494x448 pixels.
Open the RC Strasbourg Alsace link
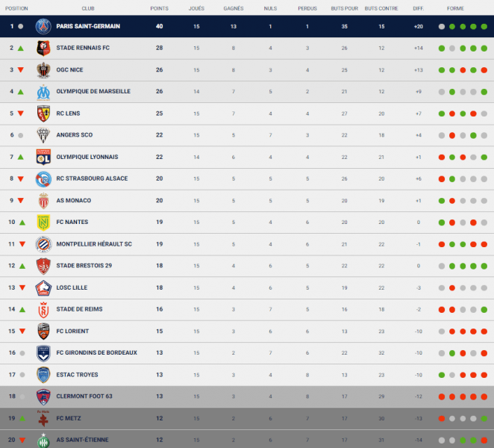point(91,179)
